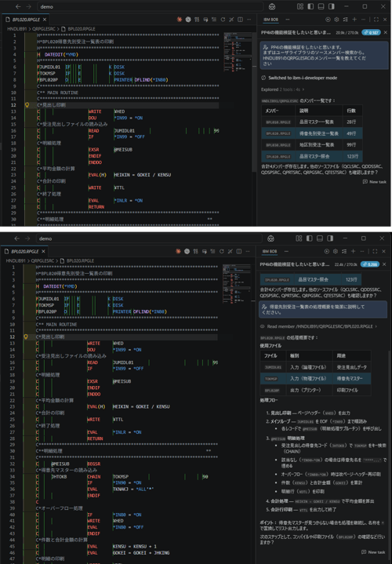392x564 pixels.
Task: Click round white icon in top editor toolbar
Action: click(x=188, y=20)
